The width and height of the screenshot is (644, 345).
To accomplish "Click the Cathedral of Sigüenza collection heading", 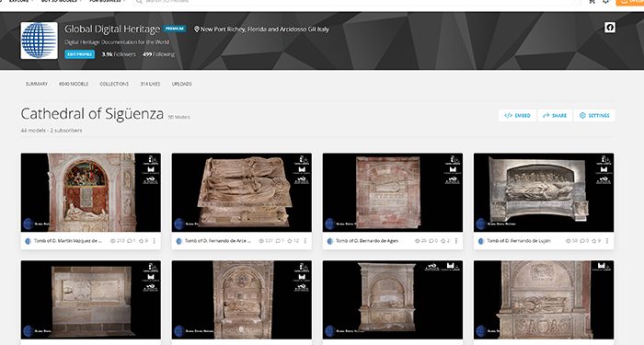I will coord(92,114).
